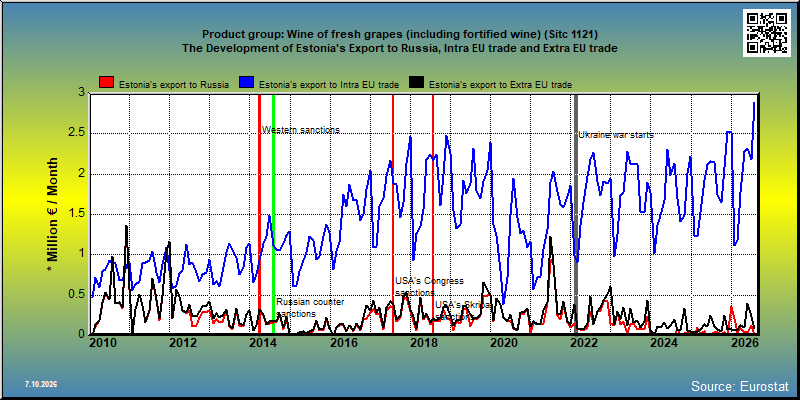
Task: Click the QR code image
Action: click(x=768, y=32)
